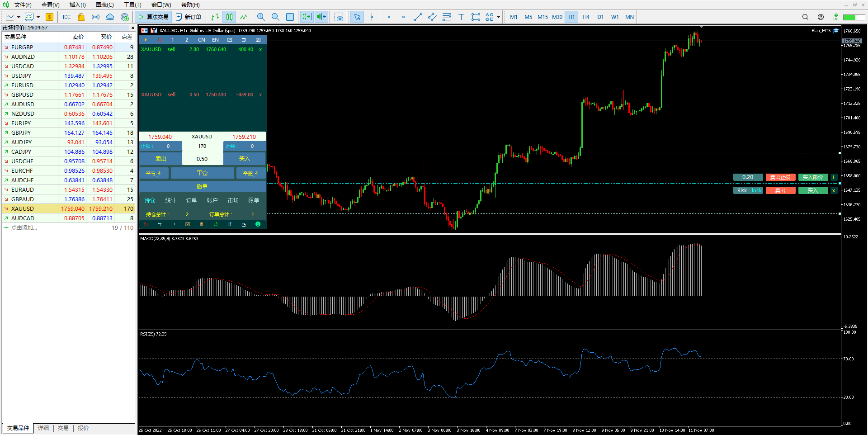
Task: Open New Order (新订单)
Action: [x=189, y=17]
